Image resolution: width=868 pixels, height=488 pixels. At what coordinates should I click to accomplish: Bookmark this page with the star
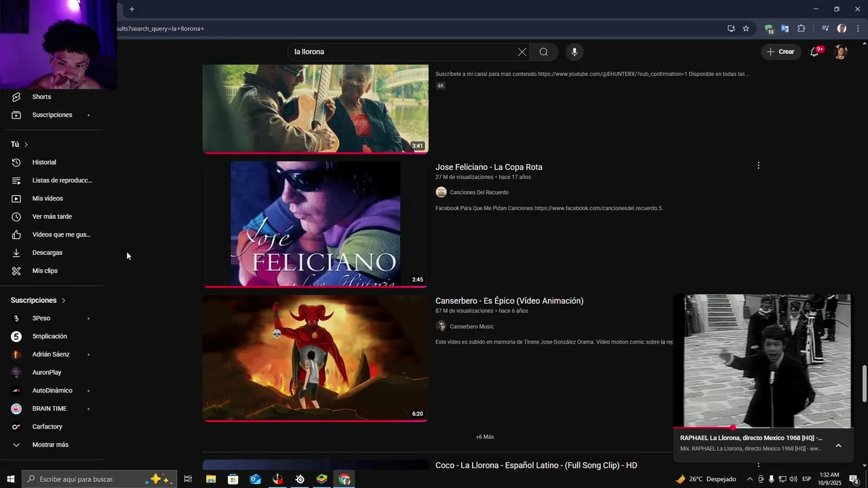pos(746,28)
